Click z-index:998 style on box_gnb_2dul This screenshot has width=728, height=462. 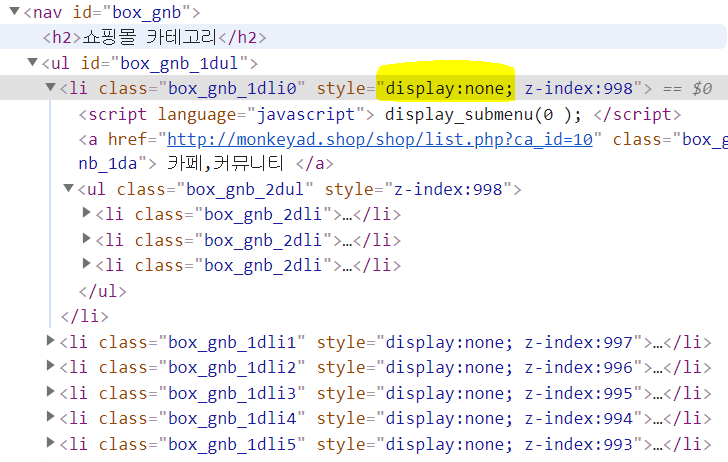pyautogui.click(x=448, y=189)
